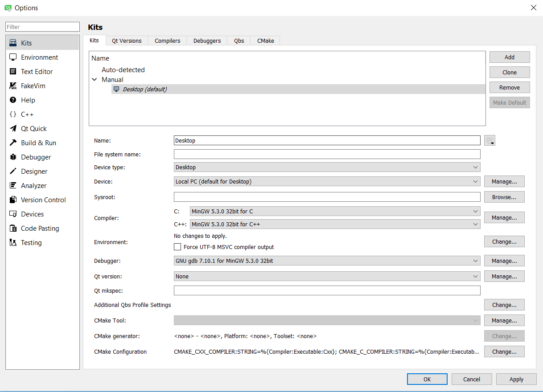The image size is (543, 392).
Task: Browse for a Sysroot path
Action: click(504, 197)
